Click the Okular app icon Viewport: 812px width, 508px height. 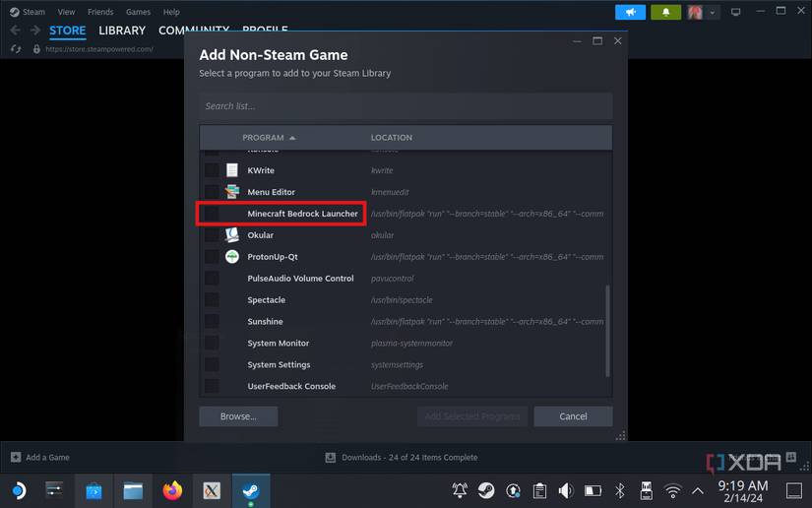(x=232, y=235)
